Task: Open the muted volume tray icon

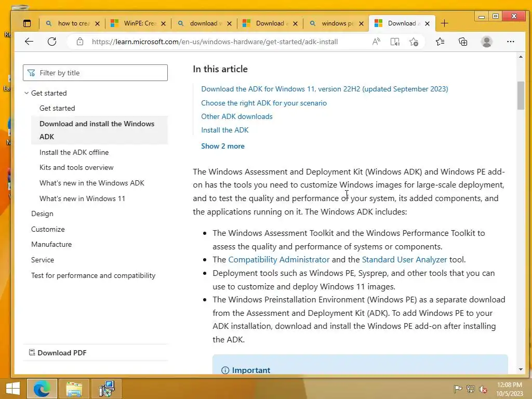Action: [x=483, y=389]
